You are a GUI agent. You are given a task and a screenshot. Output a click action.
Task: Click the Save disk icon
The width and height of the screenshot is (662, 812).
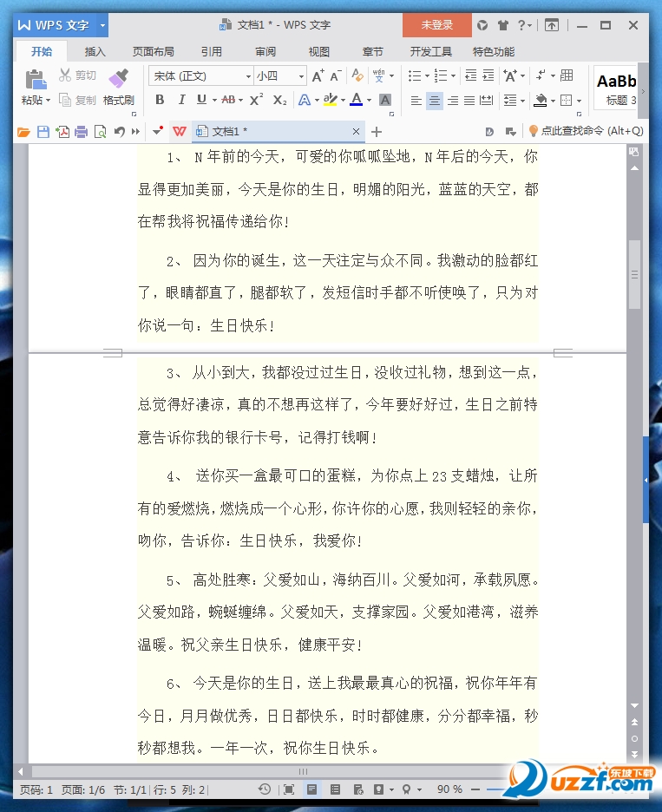(43, 132)
